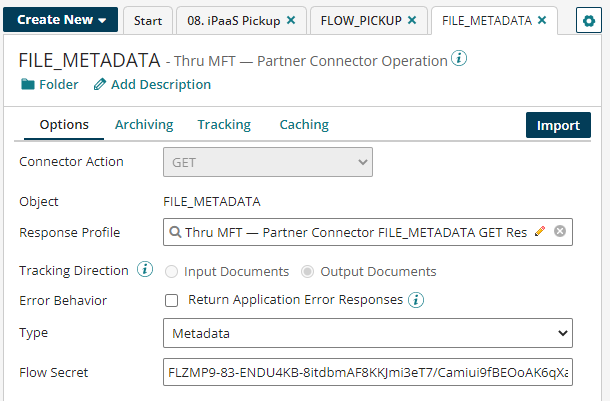Close the FLOW_PICKUP tab

coord(414,20)
